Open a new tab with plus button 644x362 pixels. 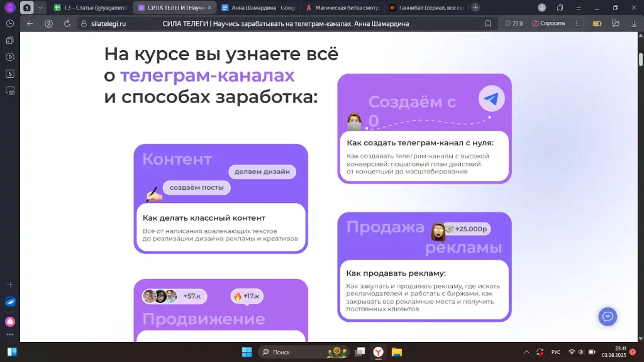(x=475, y=8)
